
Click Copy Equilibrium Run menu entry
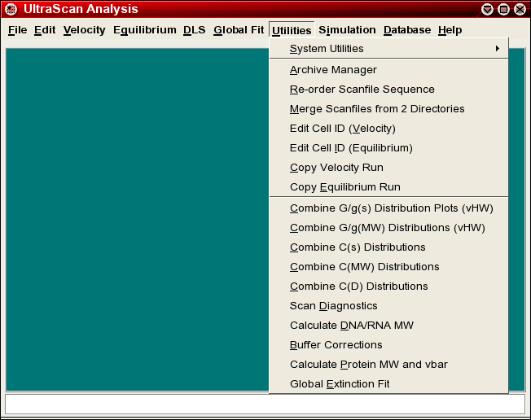click(x=344, y=187)
